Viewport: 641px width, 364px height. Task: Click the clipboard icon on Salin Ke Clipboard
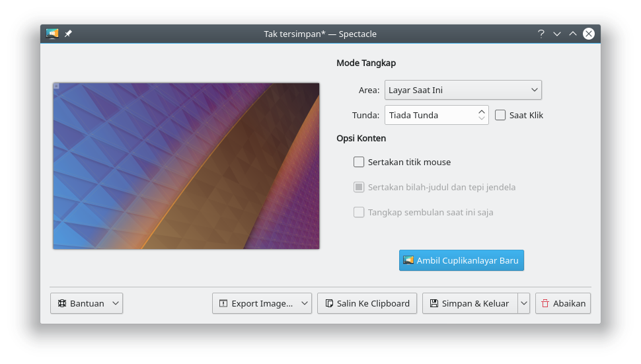tap(328, 303)
